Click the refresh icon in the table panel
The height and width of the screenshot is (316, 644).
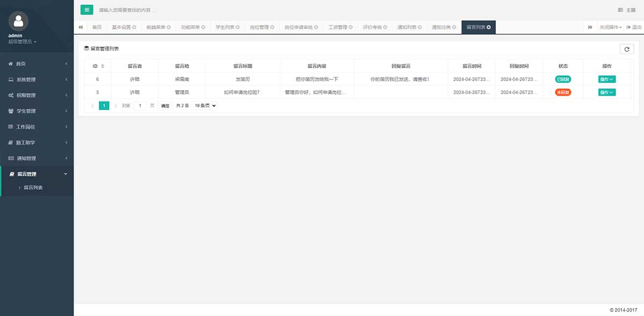click(x=626, y=49)
